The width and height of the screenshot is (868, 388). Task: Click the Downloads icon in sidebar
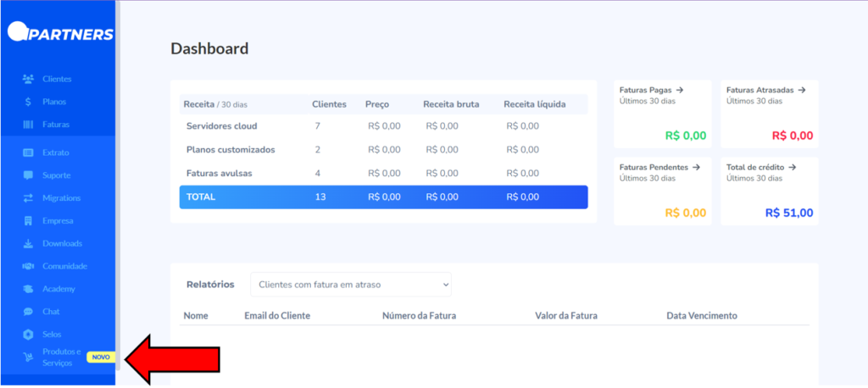click(29, 244)
